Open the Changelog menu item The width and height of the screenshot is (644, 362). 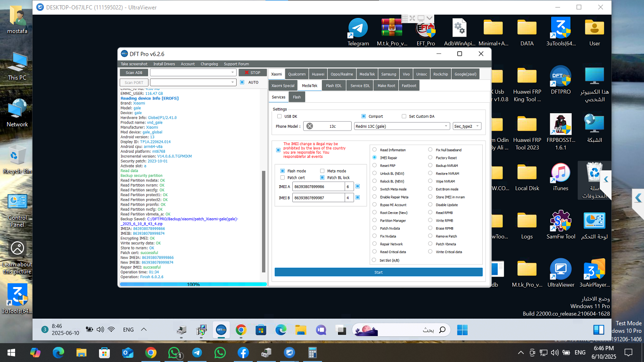point(209,64)
